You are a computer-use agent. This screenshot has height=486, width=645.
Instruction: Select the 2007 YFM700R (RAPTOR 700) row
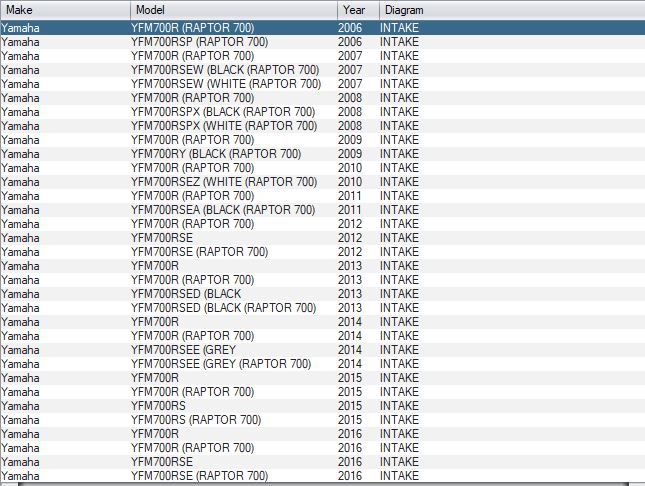322,56
